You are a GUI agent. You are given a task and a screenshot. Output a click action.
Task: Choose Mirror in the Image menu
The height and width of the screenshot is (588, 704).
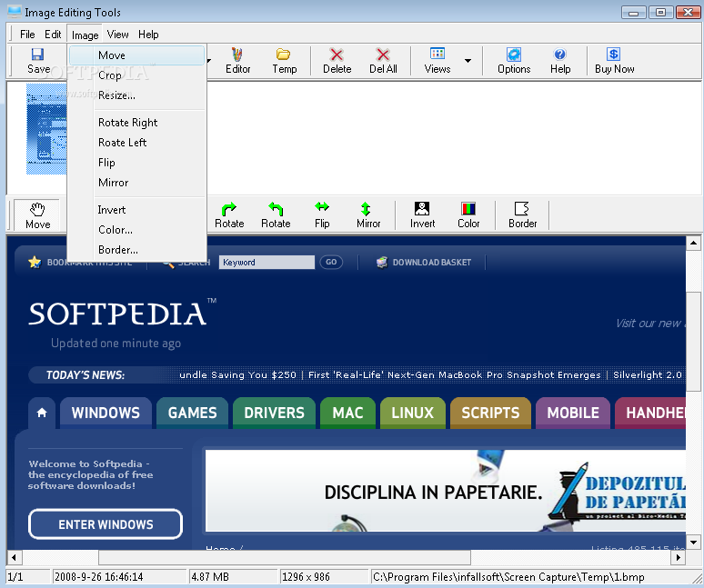coord(137,182)
